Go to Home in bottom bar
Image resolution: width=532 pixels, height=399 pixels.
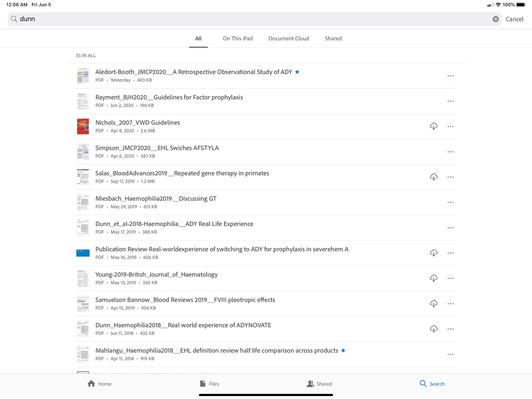99,384
